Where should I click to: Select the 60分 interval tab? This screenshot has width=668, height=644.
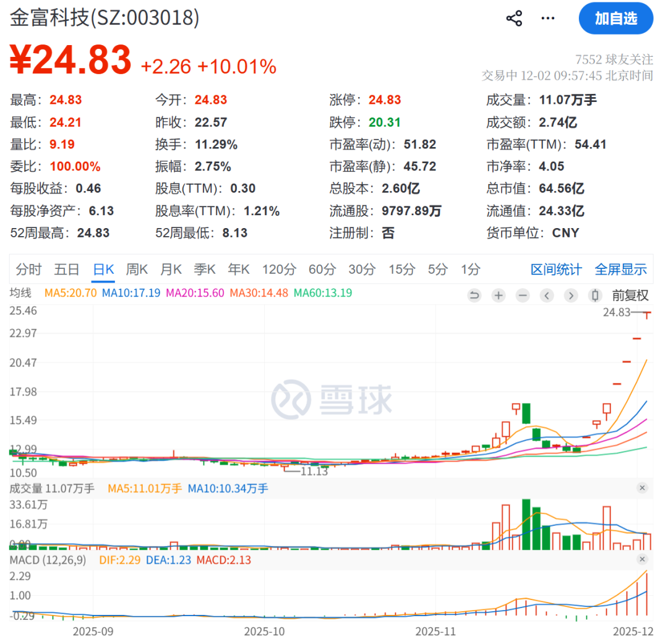322,269
